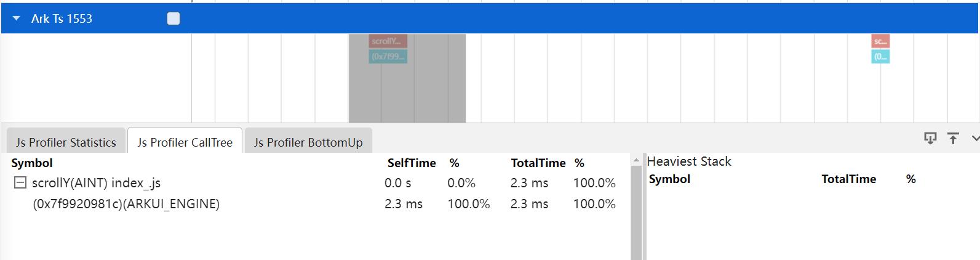
Task: Collapse the Ark Ts 1553 row triangle
Action: point(16,19)
